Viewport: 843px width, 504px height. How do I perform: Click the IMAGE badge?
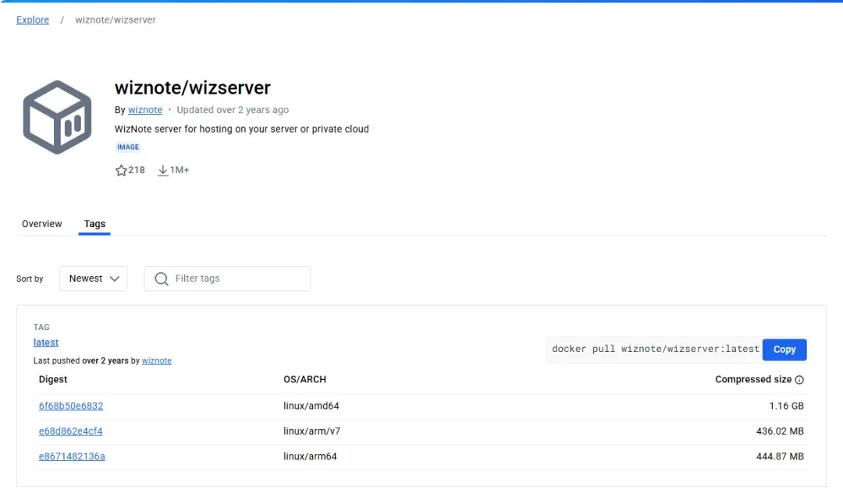(128, 147)
